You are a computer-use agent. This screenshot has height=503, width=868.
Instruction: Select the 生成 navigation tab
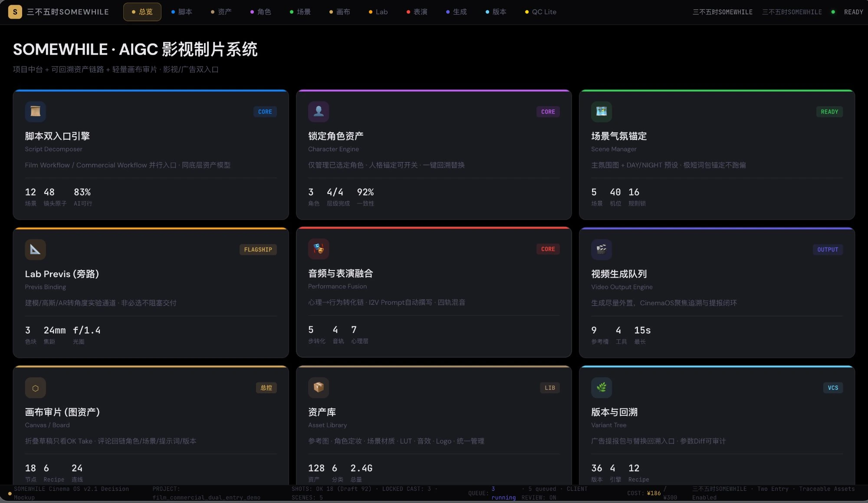457,12
